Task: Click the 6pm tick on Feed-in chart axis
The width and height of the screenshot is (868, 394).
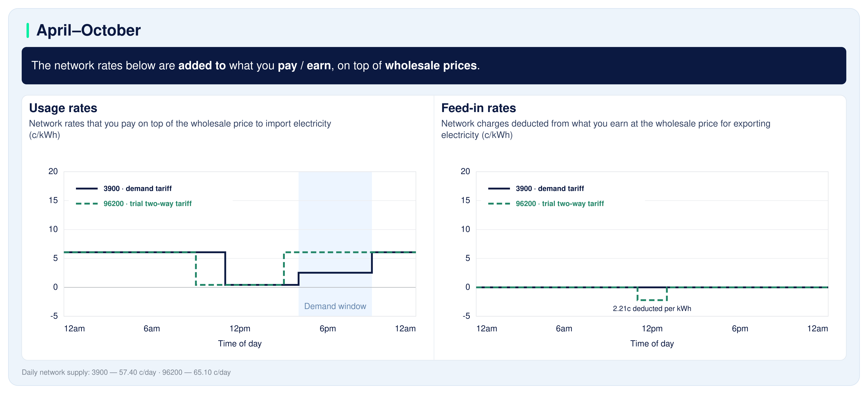Action: pos(740,329)
